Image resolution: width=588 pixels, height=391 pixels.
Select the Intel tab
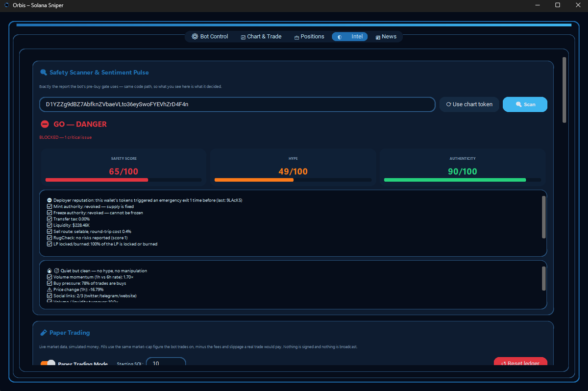pos(350,37)
